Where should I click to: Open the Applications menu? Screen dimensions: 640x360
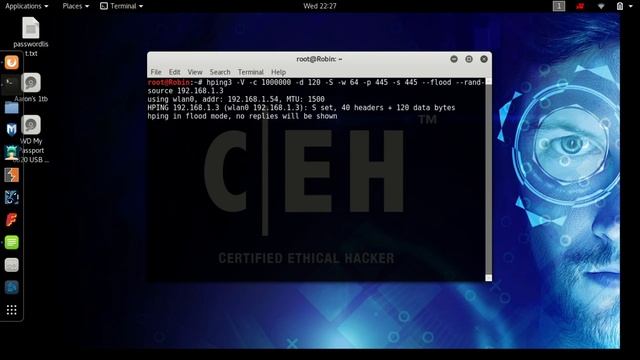(27, 6)
